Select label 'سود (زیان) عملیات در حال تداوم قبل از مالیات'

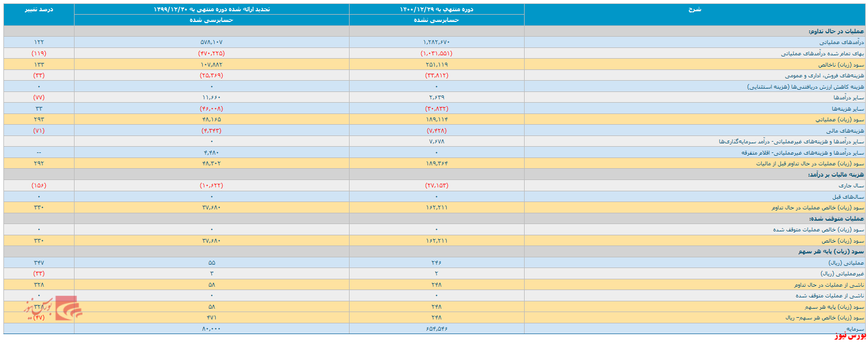810,163
